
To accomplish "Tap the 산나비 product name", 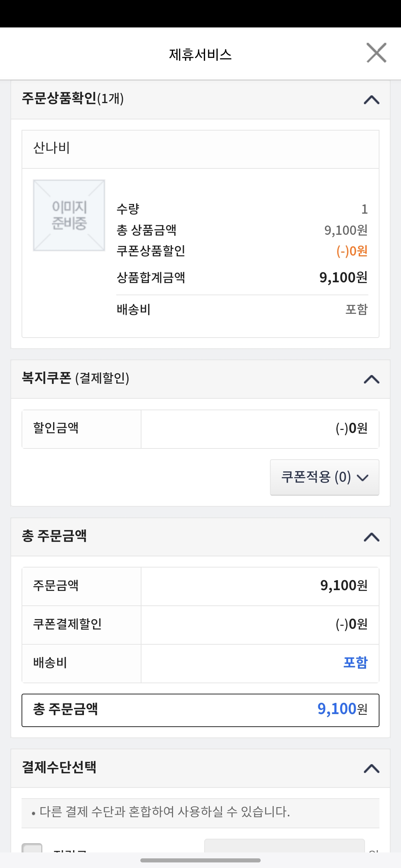I will (x=52, y=148).
